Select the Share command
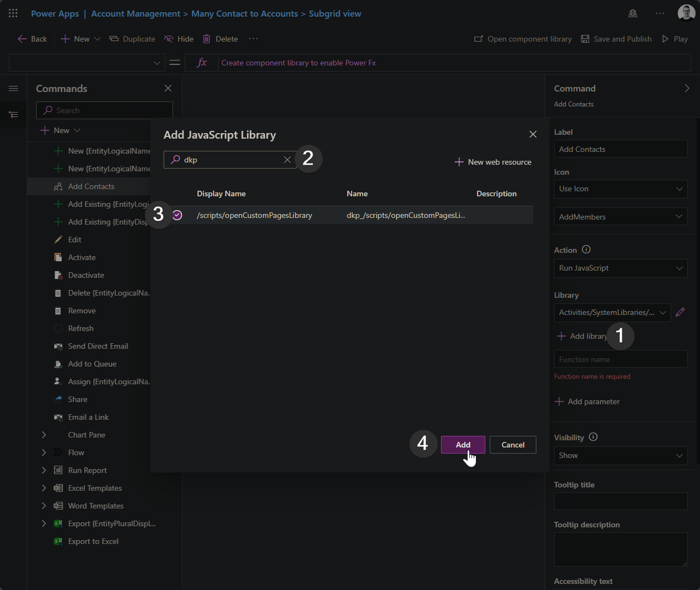Viewport: 700px width, 590px height. (x=78, y=399)
